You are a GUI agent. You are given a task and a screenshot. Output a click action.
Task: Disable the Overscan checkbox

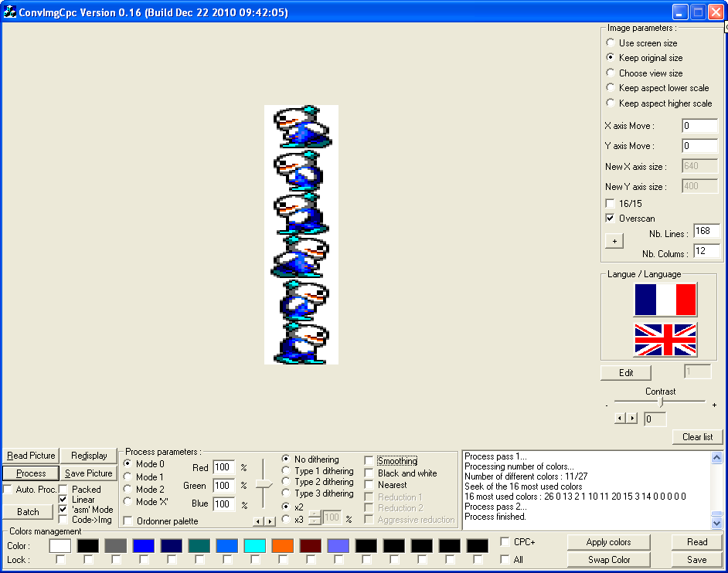[x=610, y=218]
